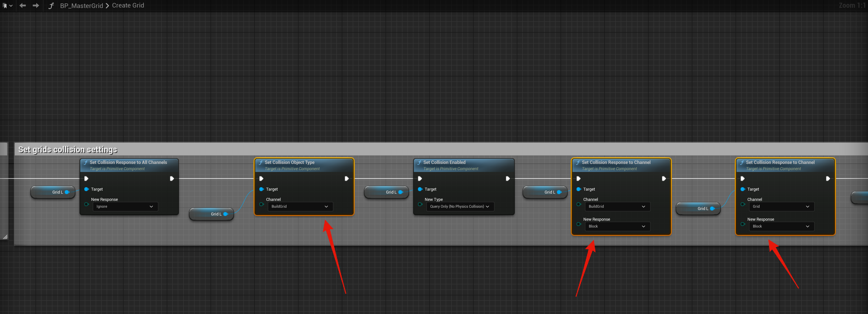This screenshot has height=314, width=868.
Task: Click the forward navigation arrow
Action: (36, 6)
